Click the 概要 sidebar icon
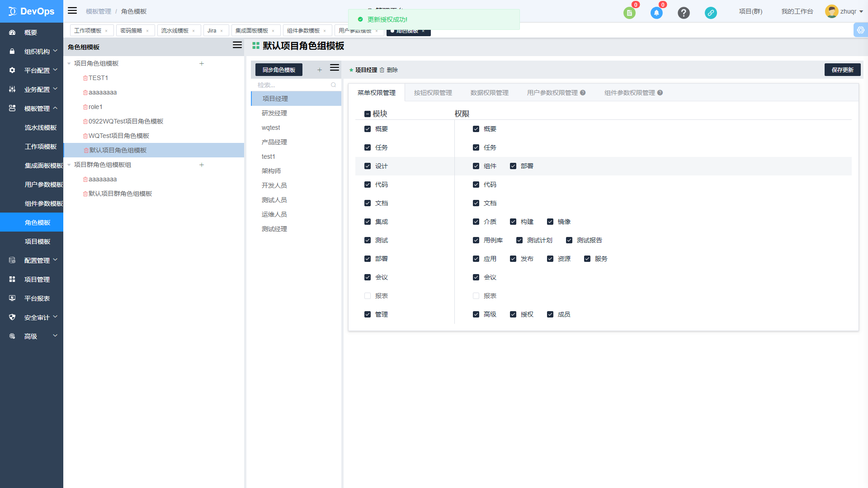The height and width of the screenshot is (488, 868). click(12, 33)
